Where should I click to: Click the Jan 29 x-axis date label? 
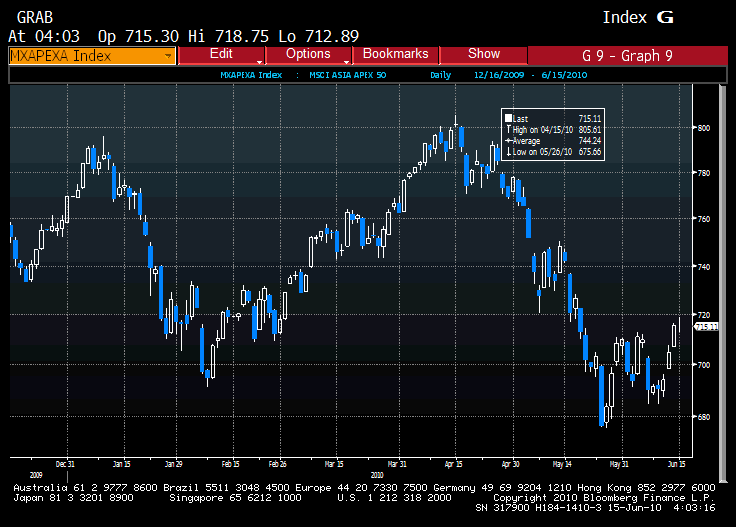174,464
